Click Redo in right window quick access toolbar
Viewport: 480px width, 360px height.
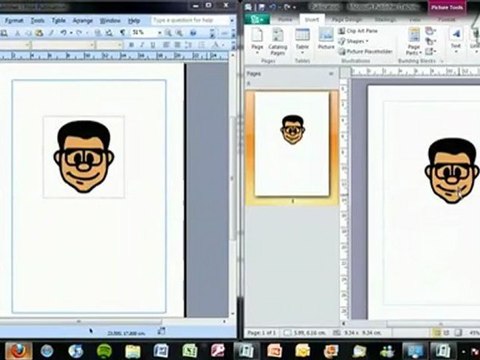click(286, 7)
